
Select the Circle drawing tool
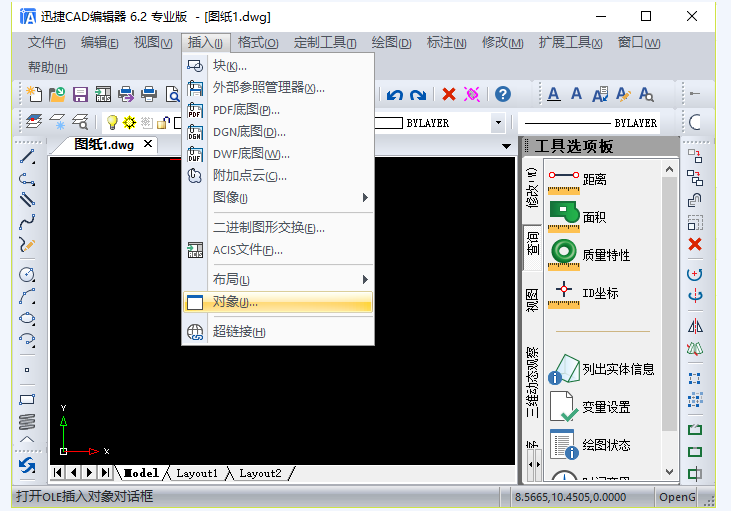coord(27,275)
